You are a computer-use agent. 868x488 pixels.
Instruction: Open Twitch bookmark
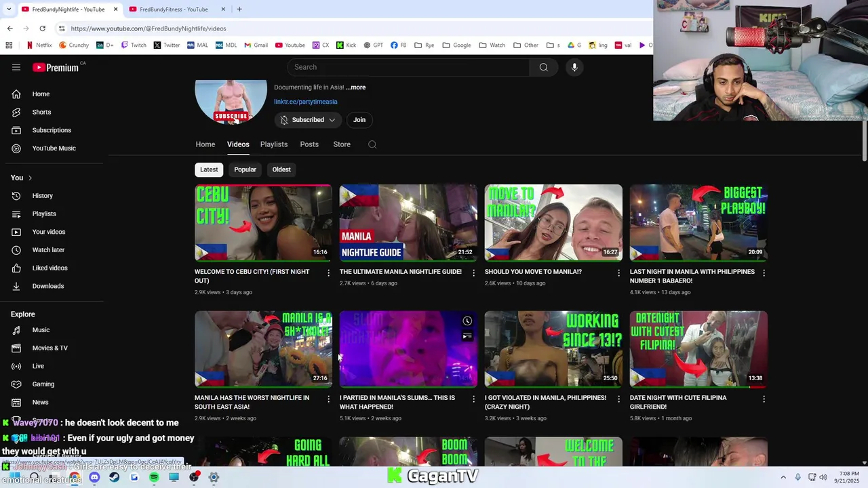tap(134, 45)
